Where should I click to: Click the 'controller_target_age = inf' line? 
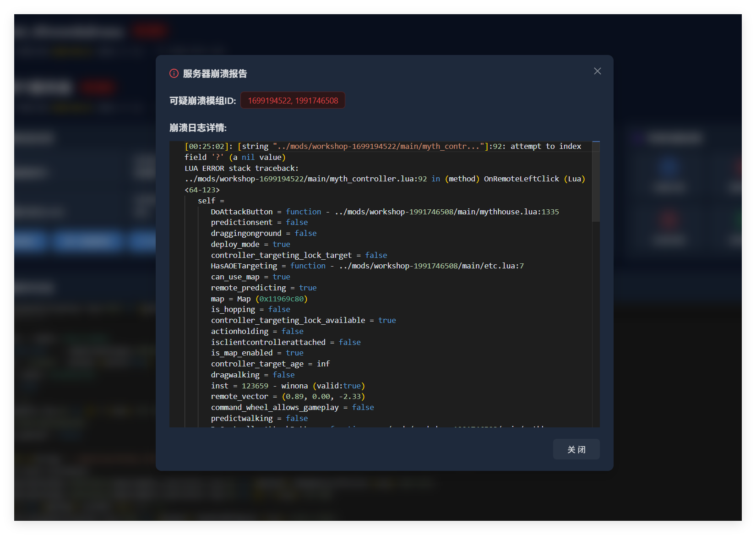(x=270, y=364)
